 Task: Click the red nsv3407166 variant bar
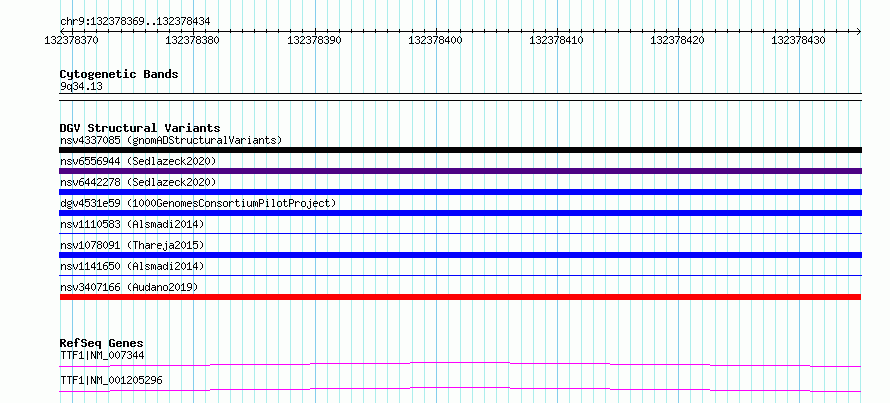coord(460,297)
